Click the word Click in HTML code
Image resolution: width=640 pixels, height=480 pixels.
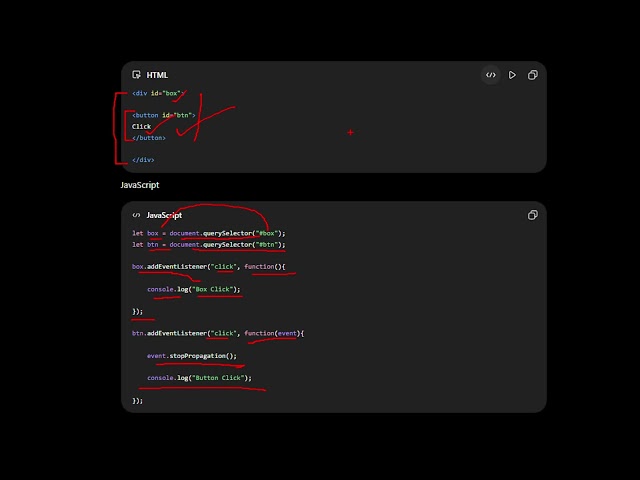click(x=141, y=127)
